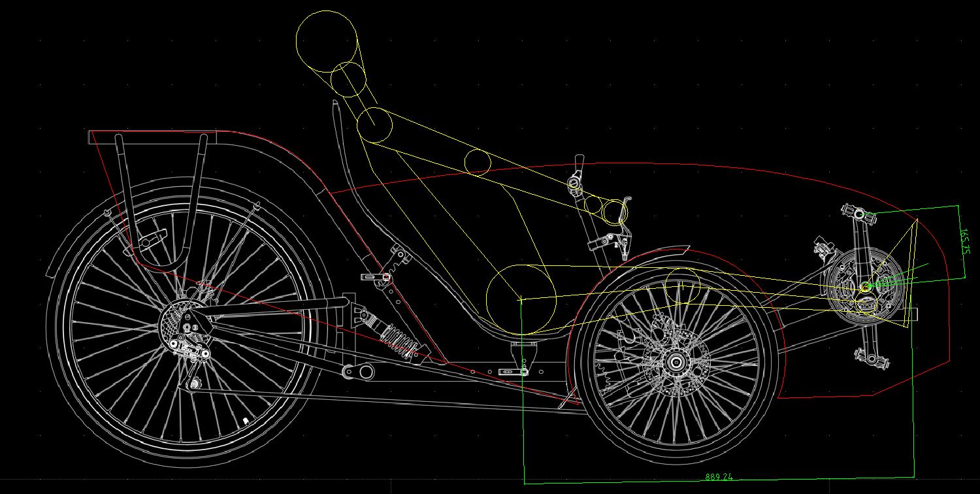This screenshot has width=980, height=494.
Task: Select the large yellow head circle
Action: tap(327, 41)
